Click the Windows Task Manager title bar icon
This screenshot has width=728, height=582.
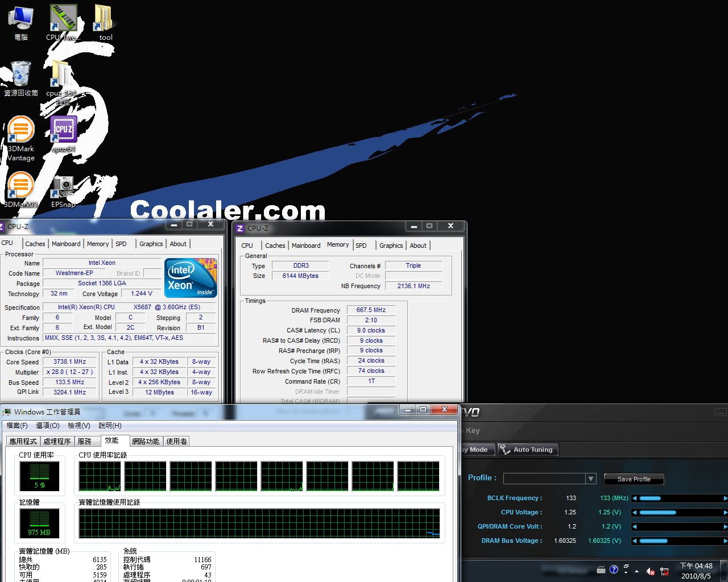7,411
